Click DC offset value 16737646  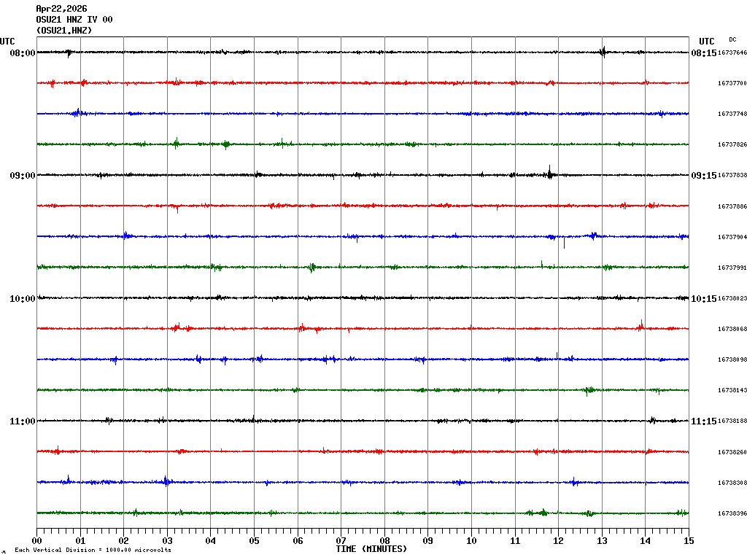[x=732, y=53]
